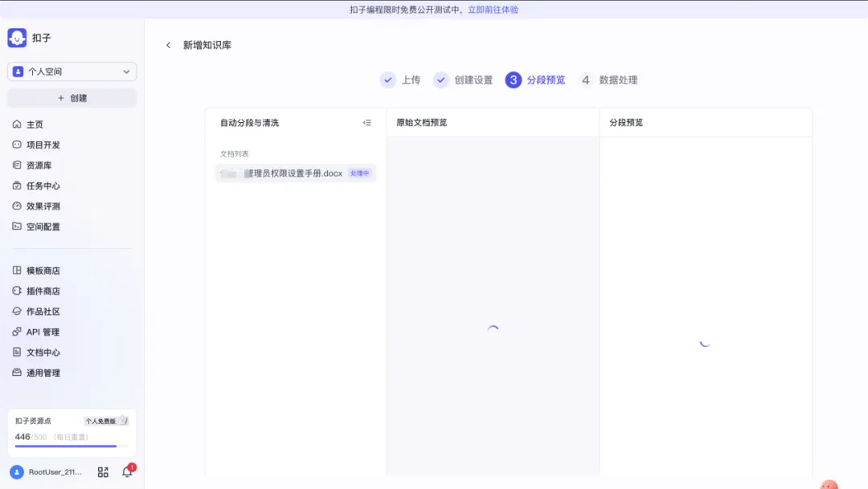868x489 pixels.
Task: Click the 原始文档预览 header
Action: point(422,122)
